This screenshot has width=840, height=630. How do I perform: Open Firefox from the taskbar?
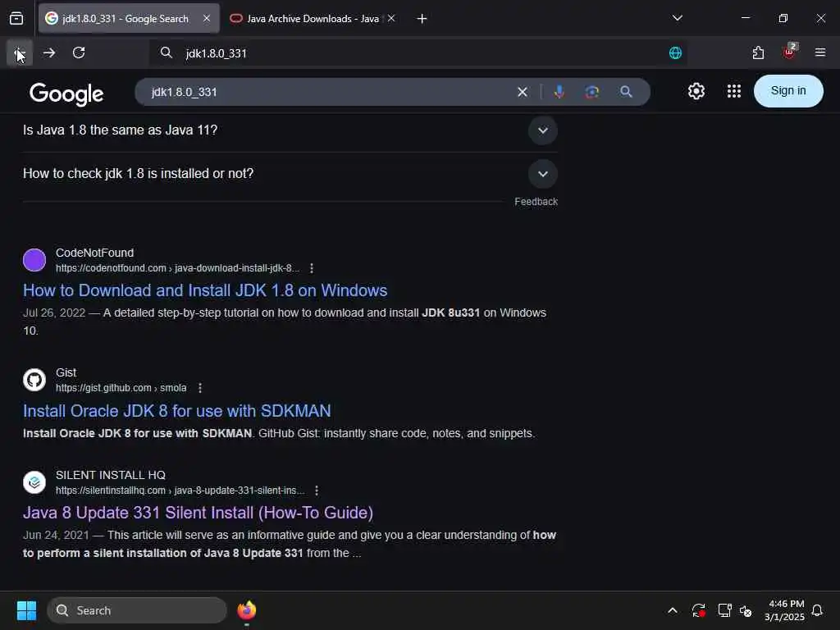pos(246,610)
